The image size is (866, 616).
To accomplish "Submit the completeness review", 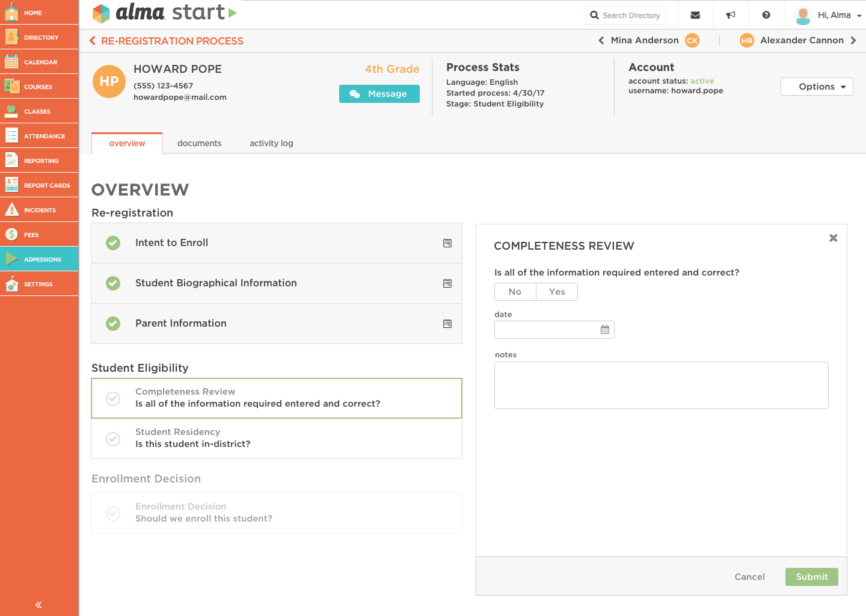I will (811, 577).
